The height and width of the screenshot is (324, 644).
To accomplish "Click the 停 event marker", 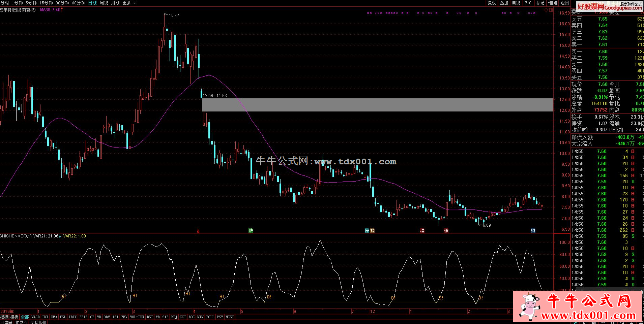I will point(367,231).
